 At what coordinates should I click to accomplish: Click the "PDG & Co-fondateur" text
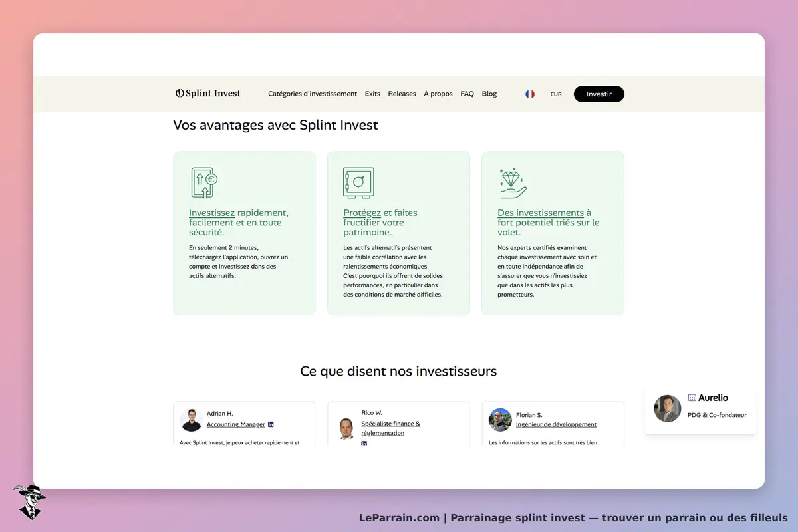(x=717, y=415)
